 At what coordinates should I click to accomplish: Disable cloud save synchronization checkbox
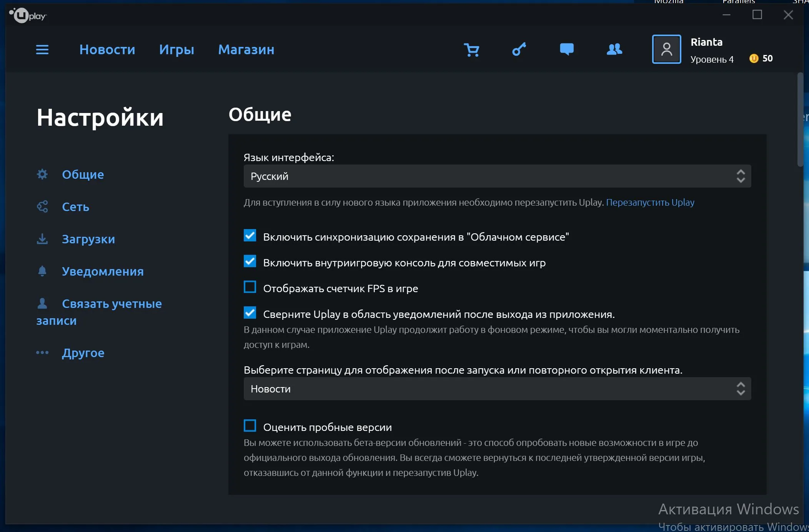(x=250, y=235)
